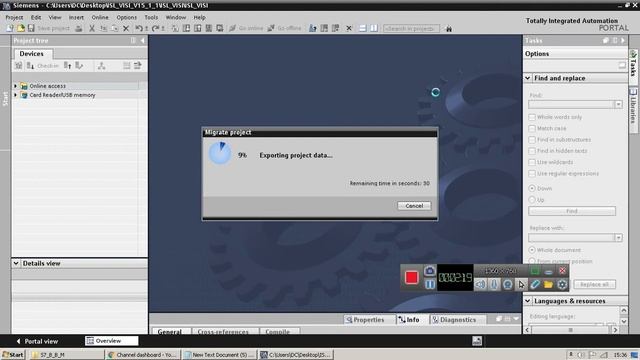The height and width of the screenshot is (360, 640).
Task: Collapse the Details view section
Action: (x=16, y=263)
